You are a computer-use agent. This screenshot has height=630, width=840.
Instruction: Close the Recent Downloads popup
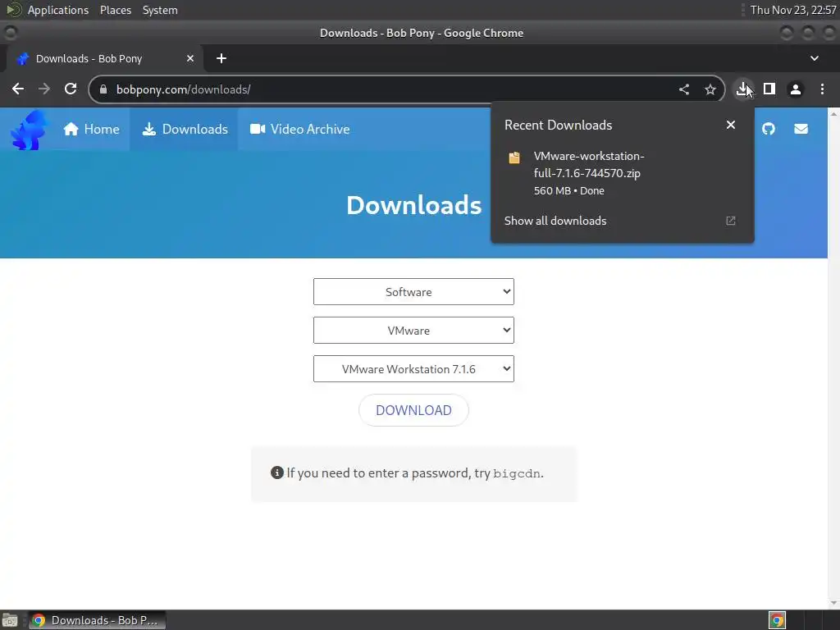731,125
